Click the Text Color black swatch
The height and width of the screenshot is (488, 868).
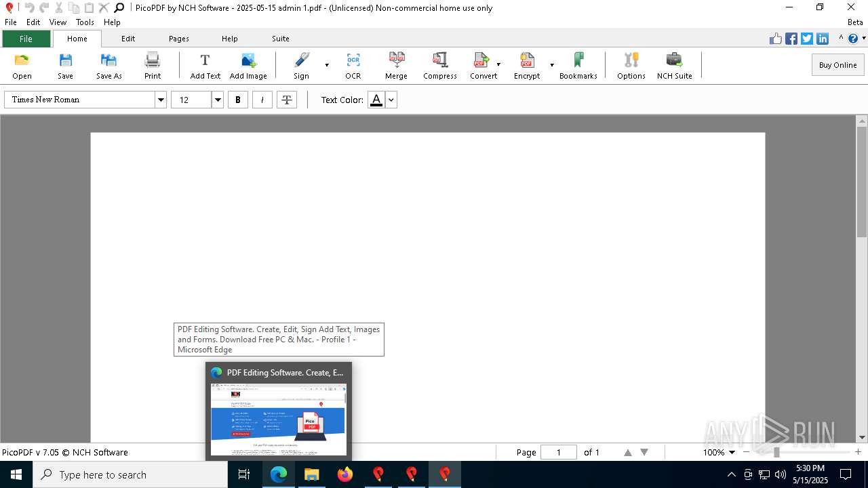376,100
